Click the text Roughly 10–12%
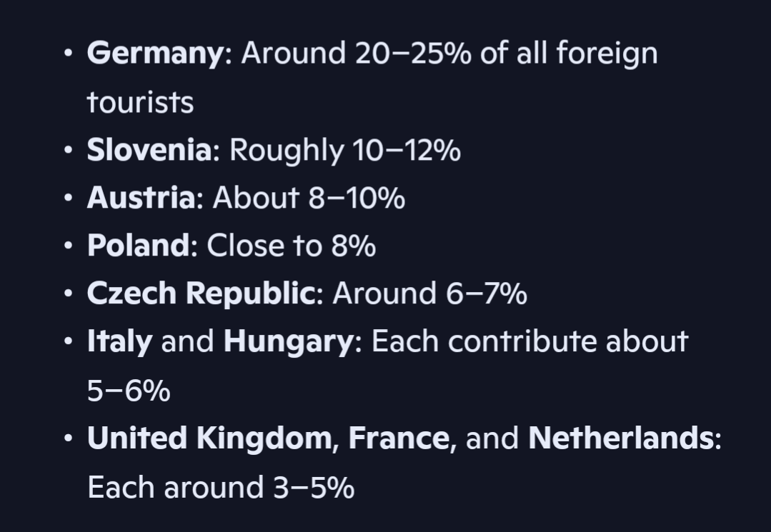This screenshot has height=532, width=771. click(345, 150)
